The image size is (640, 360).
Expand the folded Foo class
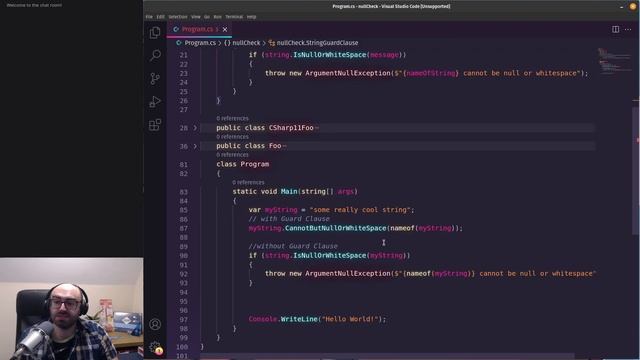(195, 146)
